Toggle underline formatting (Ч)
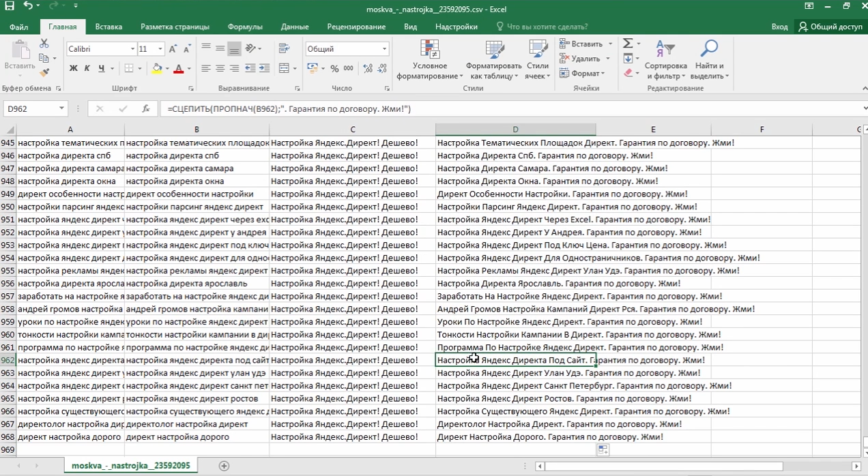 [x=102, y=68]
